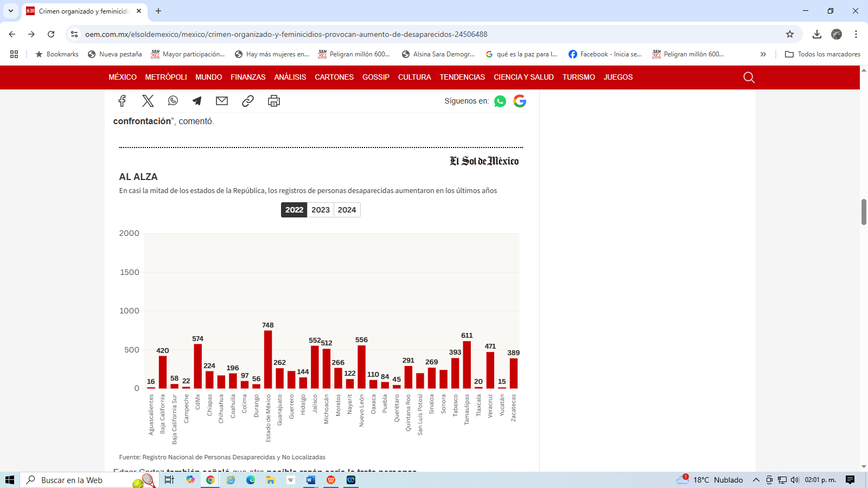This screenshot has height=488, width=868.
Task: Follow on Google icon
Action: (x=520, y=101)
